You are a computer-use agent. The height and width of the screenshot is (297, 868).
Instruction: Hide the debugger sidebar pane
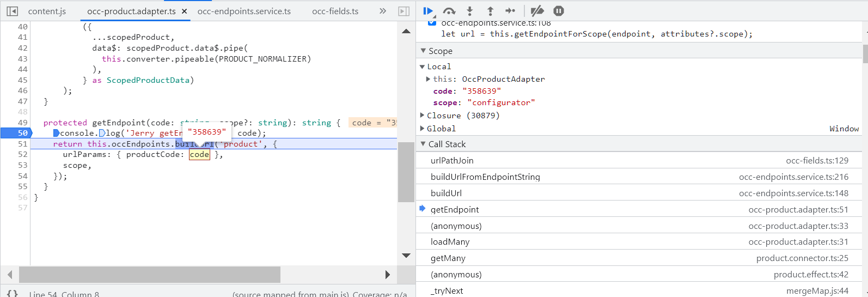404,11
